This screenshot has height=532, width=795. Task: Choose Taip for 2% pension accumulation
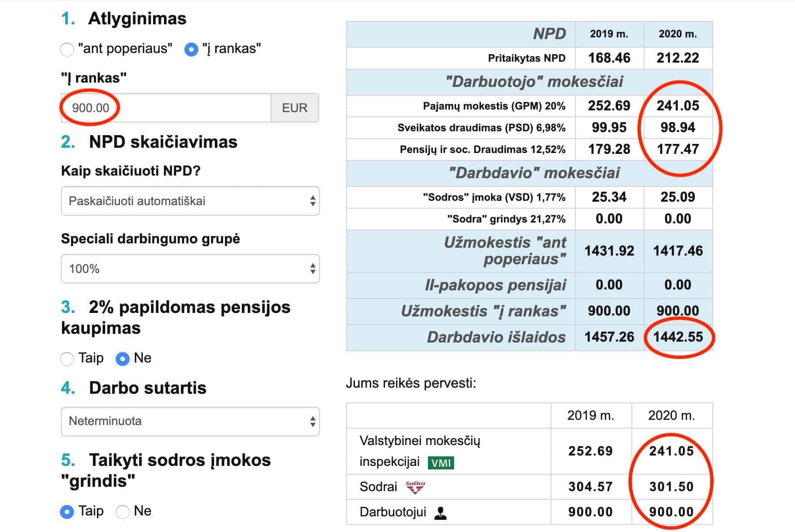pyautogui.click(x=67, y=359)
